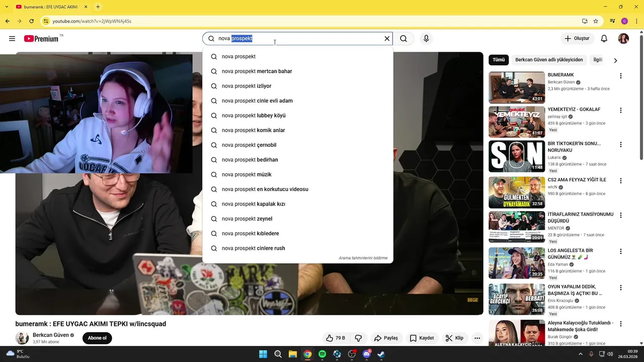
Task: Select suggestion 'nova prospekt komik anlar'
Action: point(298,130)
